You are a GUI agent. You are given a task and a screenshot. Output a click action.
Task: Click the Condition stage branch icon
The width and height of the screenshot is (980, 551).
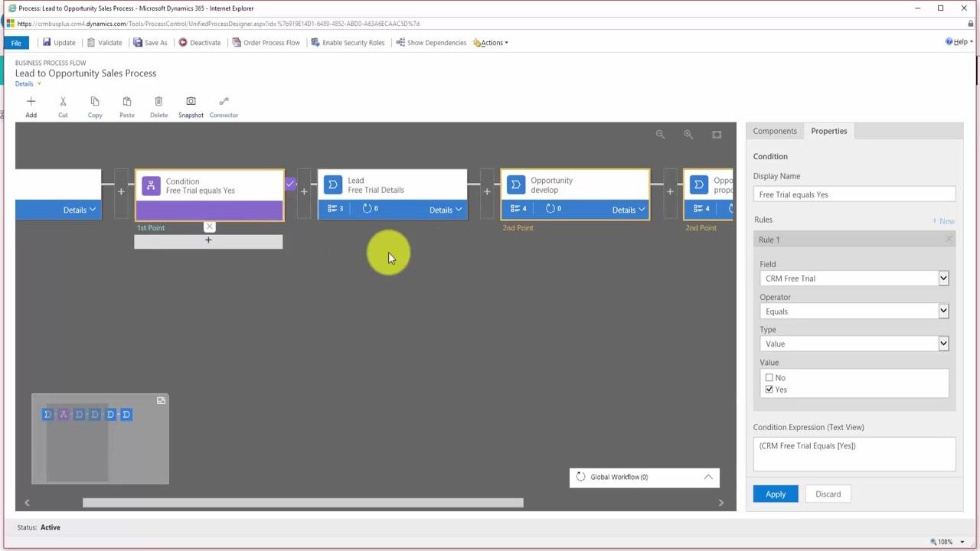point(151,186)
